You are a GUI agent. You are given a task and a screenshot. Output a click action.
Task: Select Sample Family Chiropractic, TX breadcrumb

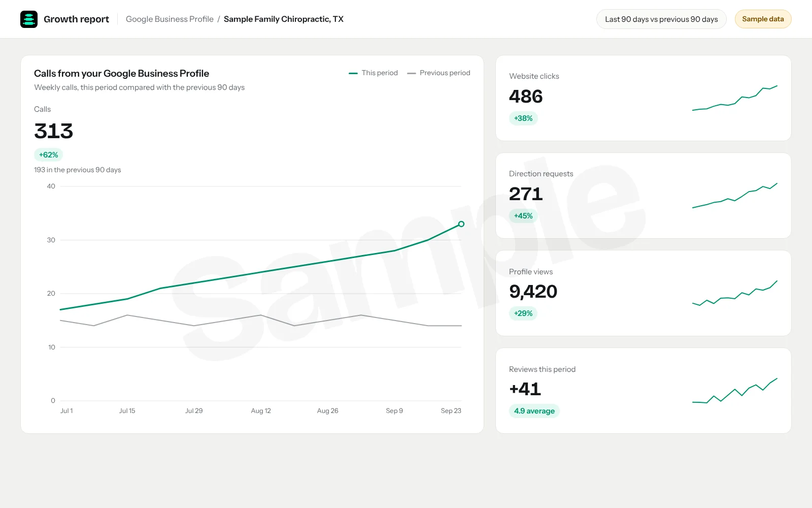pyautogui.click(x=284, y=19)
